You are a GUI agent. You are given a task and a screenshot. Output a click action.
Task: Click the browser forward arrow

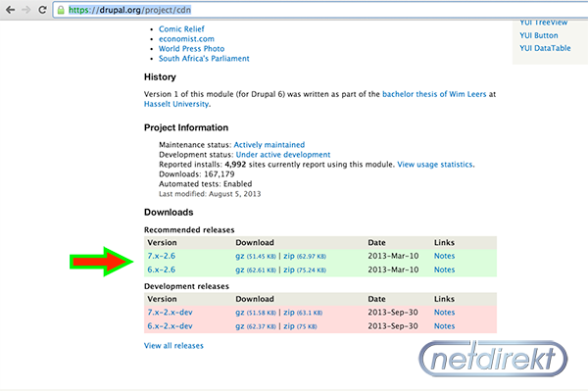coord(26,10)
